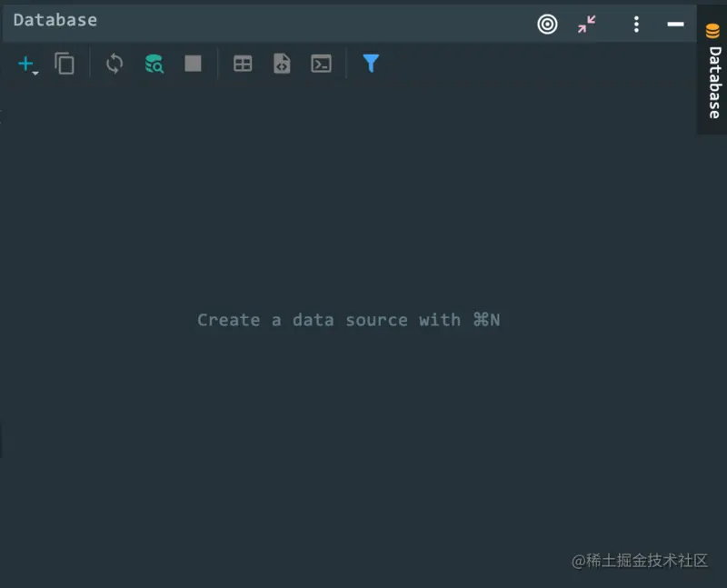Open the table editor grid icon

coord(243,64)
